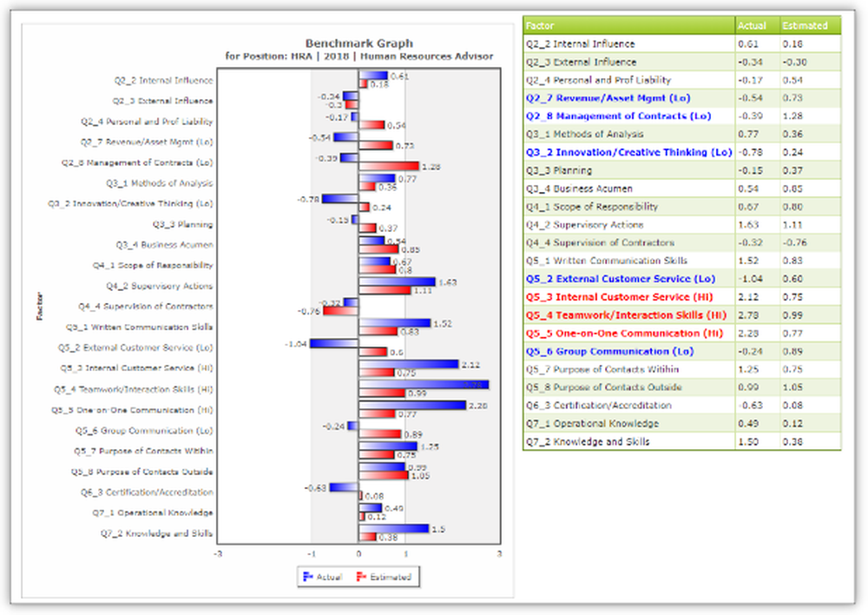Sort table by the Factor column header
The width and height of the screenshot is (868, 615).
(x=628, y=25)
